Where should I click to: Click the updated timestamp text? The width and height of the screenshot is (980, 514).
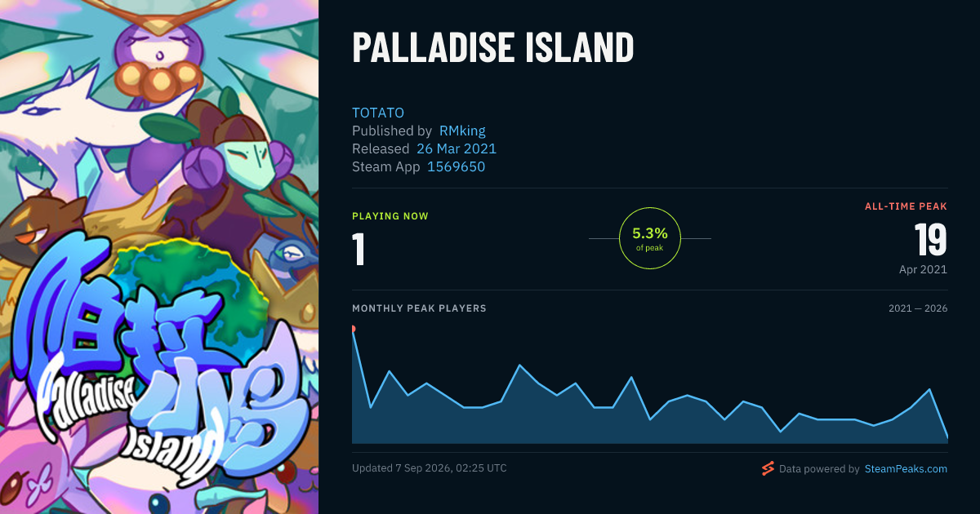pos(430,468)
